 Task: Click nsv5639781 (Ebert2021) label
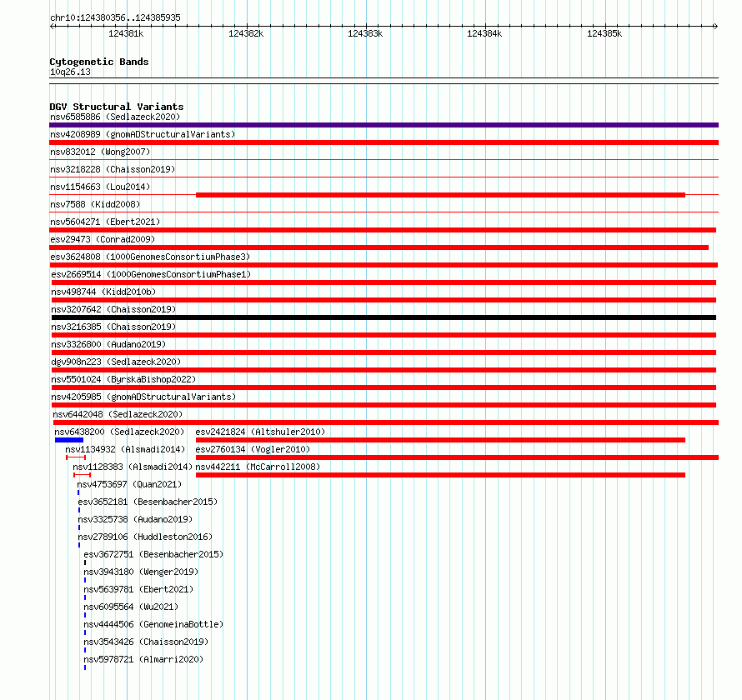coord(138,589)
